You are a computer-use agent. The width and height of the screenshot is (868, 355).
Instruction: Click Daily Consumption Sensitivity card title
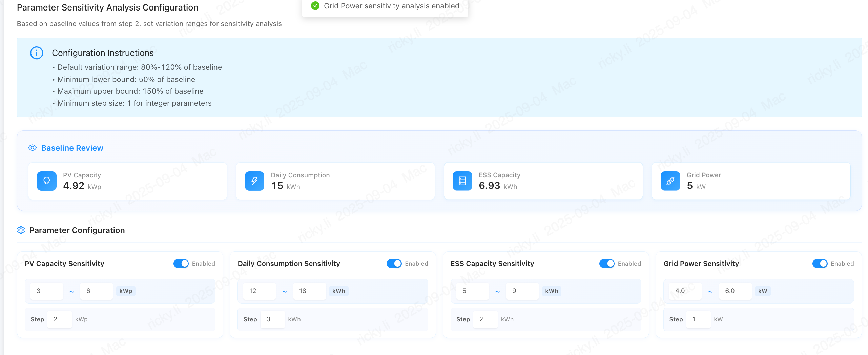pyautogui.click(x=289, y=264)
